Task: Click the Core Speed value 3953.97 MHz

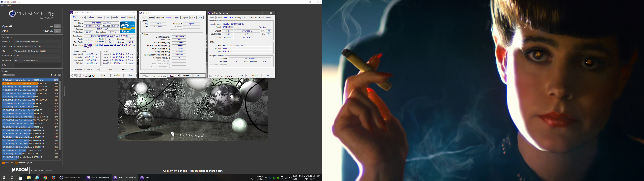Action: (92, 54)
